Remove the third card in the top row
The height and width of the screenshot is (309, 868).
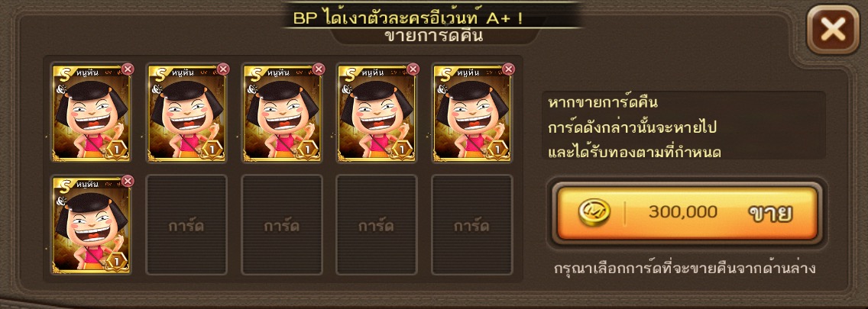(319, 69)
